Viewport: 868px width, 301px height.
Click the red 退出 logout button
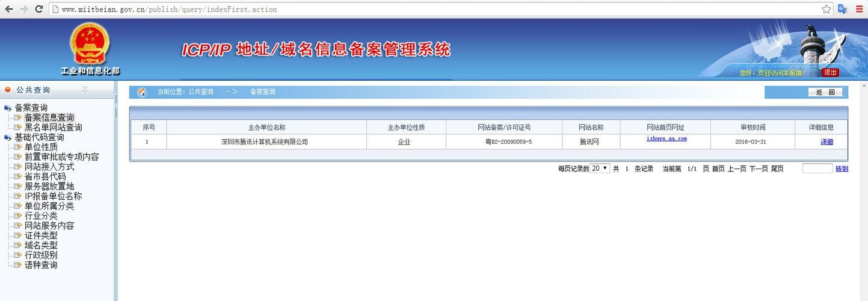tap(830, 72)
